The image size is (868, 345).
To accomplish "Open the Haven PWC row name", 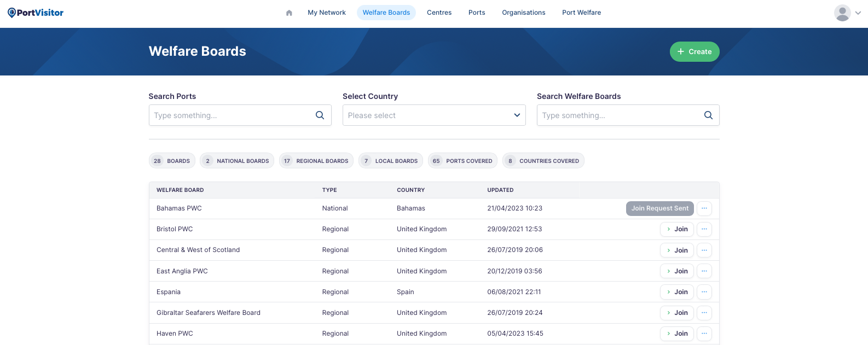I will (x=175, y=334).
